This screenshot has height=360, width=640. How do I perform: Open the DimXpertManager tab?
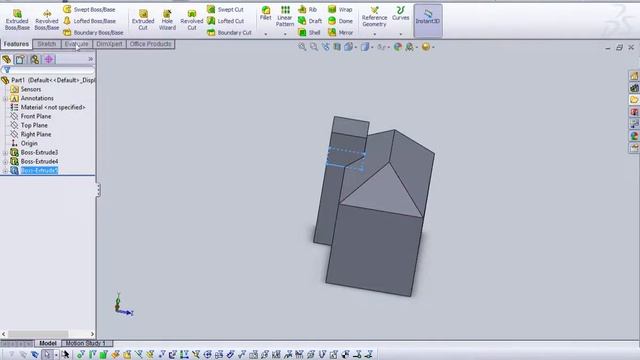49,59
